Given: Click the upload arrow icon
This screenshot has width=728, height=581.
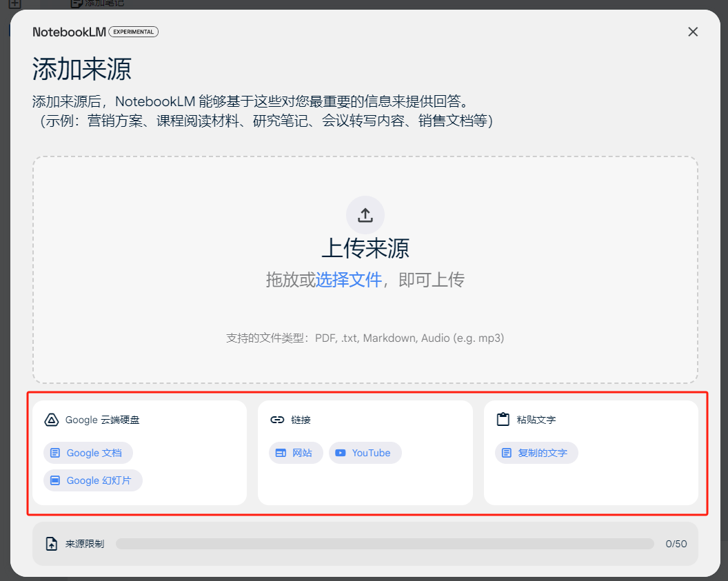Looking at the screenshot, I should coord(365,215).
